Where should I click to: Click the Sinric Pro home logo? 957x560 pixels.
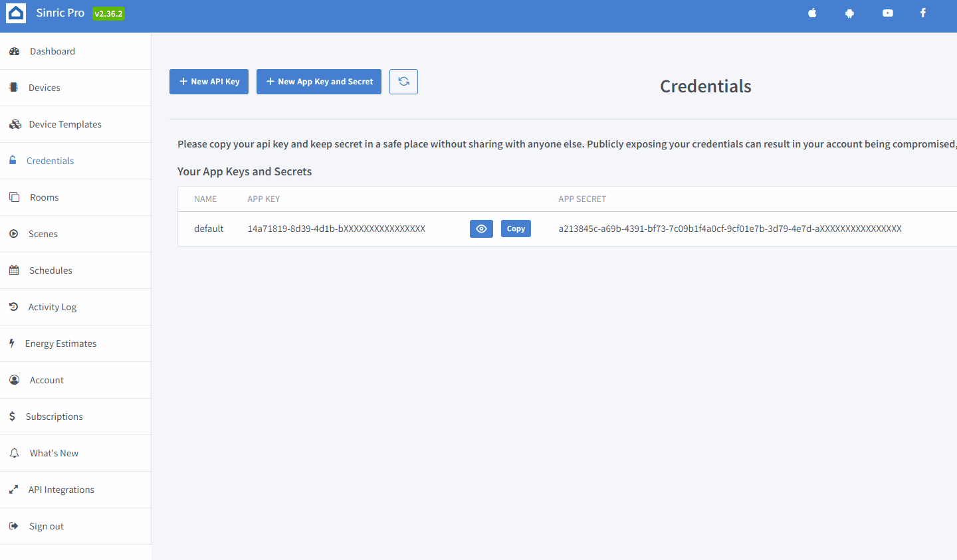[16, 13]
